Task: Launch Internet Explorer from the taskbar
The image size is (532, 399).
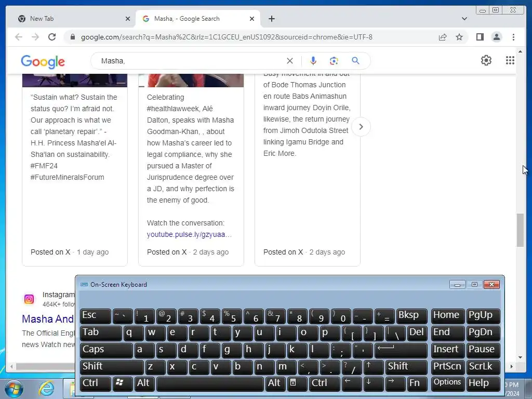Action: 46,389
